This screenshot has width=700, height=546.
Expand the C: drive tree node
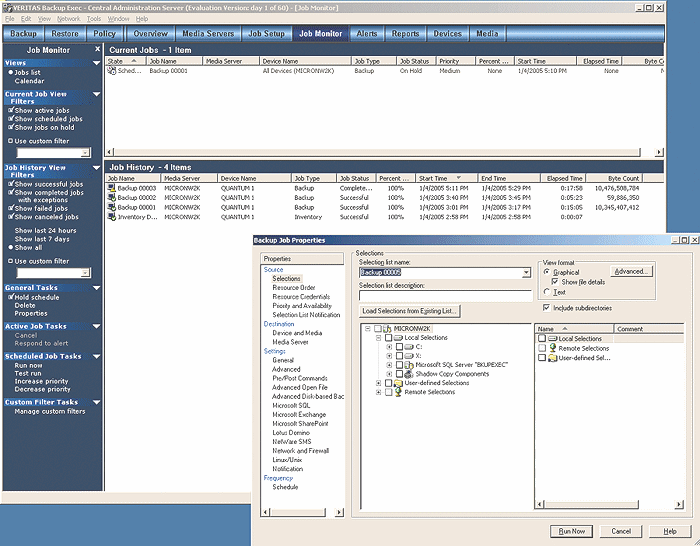pos(389,346)
